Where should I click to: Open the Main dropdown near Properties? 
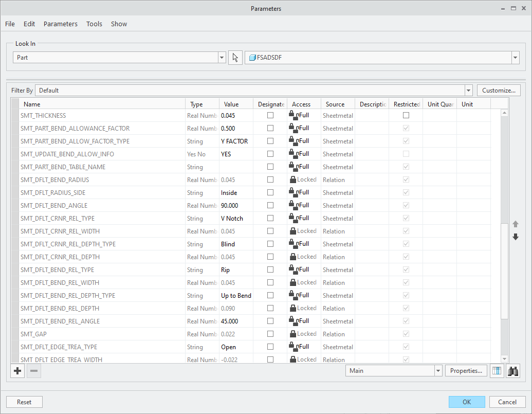click(438, 370)
